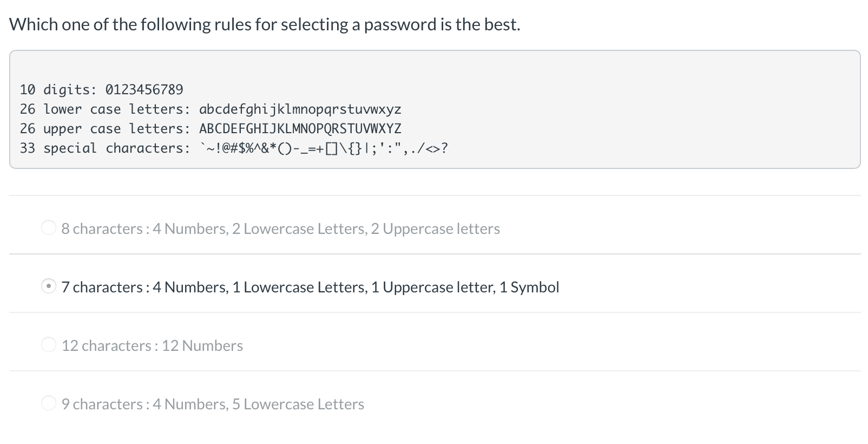This screenshot has width=868, height=444.
Task: Click the "26 lower case letters:" label
Action: pyautogui.click(x=105, y=109)
